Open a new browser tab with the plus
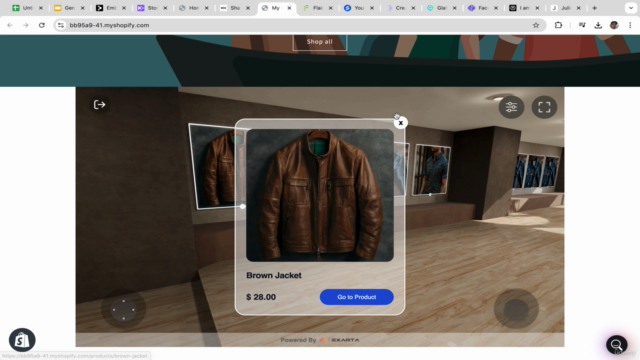 click(594, 8)
